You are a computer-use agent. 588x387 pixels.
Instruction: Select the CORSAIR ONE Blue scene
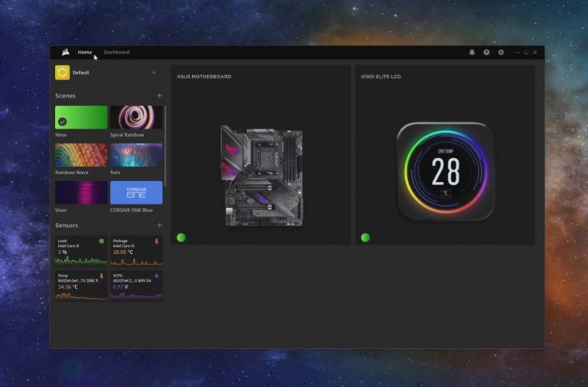click(136, 193)
